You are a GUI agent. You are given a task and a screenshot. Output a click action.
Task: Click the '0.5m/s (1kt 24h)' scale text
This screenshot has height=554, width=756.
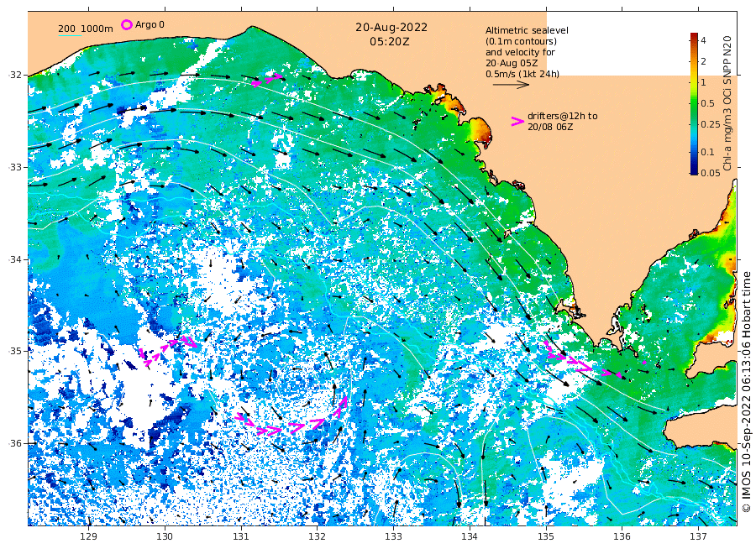[522, 74]
